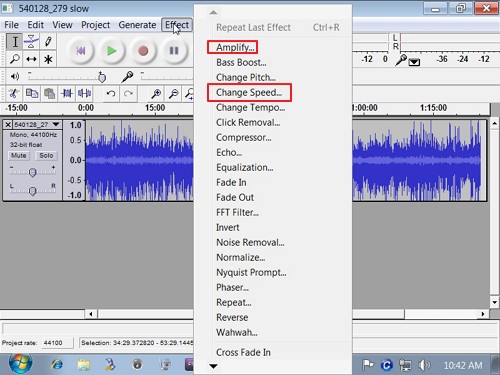
Task: Select the Time Shift tool
Action: [31, 59]
